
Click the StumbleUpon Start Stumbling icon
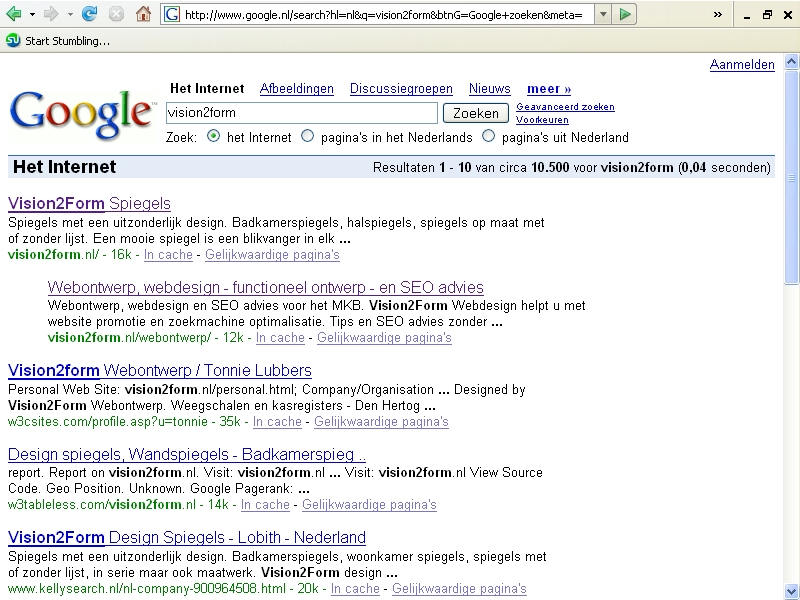click(13, 40)
